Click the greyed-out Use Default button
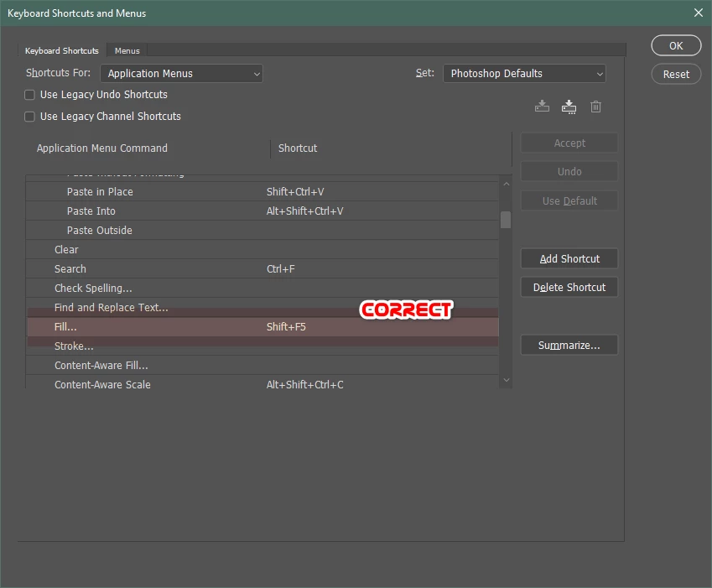 [569, 200]
